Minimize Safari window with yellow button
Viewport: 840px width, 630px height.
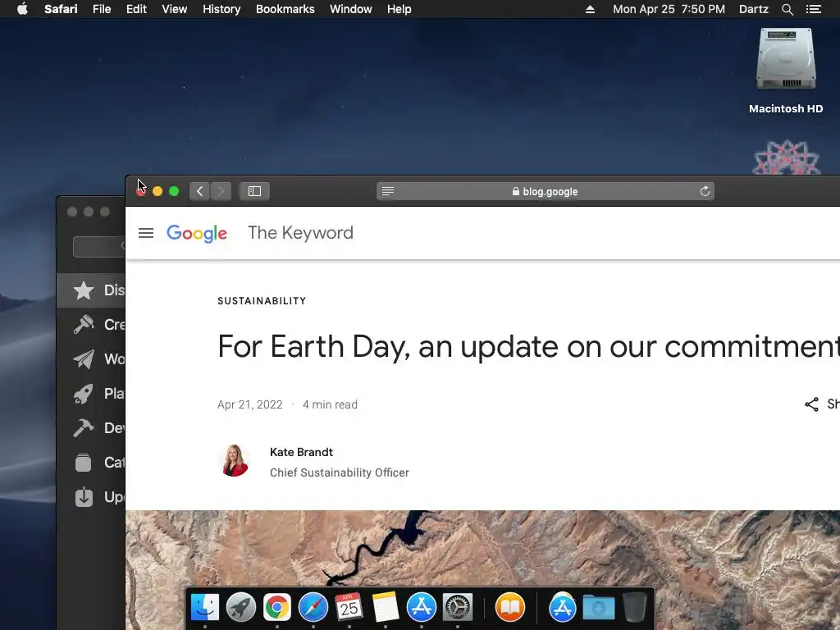point(157,191)
